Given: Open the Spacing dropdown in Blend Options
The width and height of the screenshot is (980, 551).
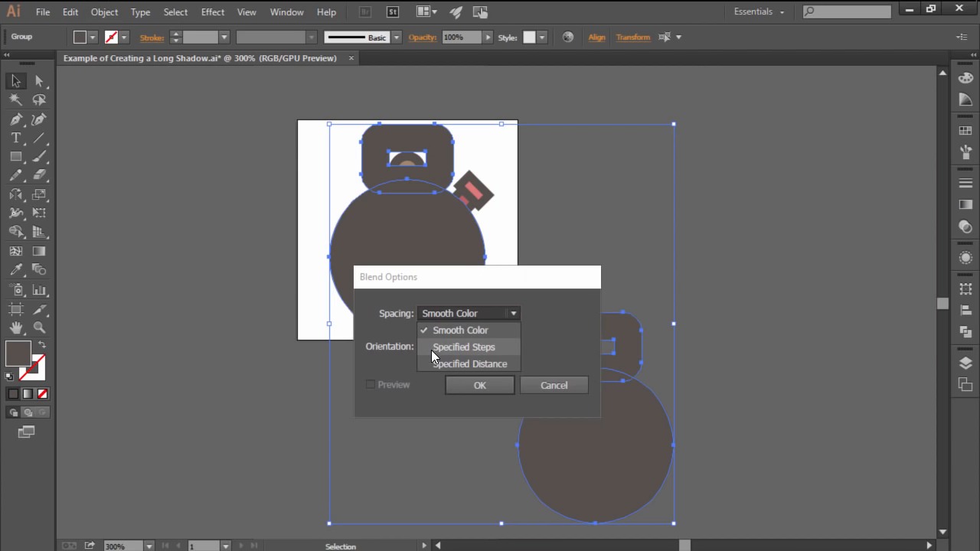Looking at the screenshot, I should click(469, 313).
